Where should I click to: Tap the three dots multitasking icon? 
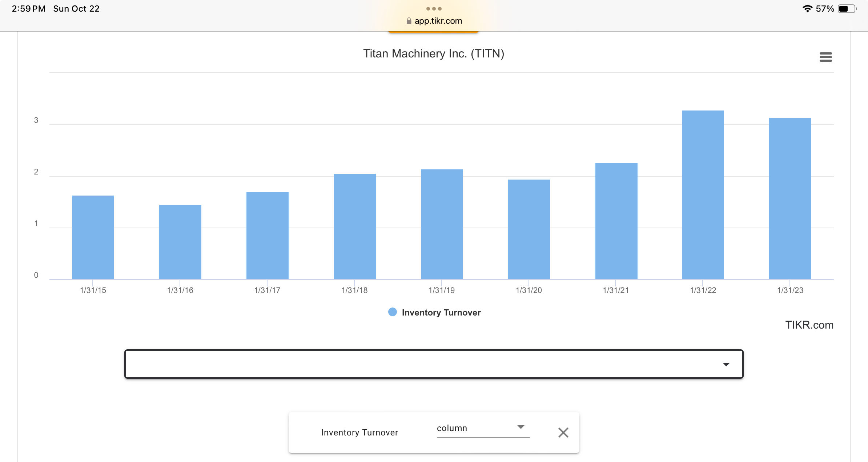click(434, 9)
